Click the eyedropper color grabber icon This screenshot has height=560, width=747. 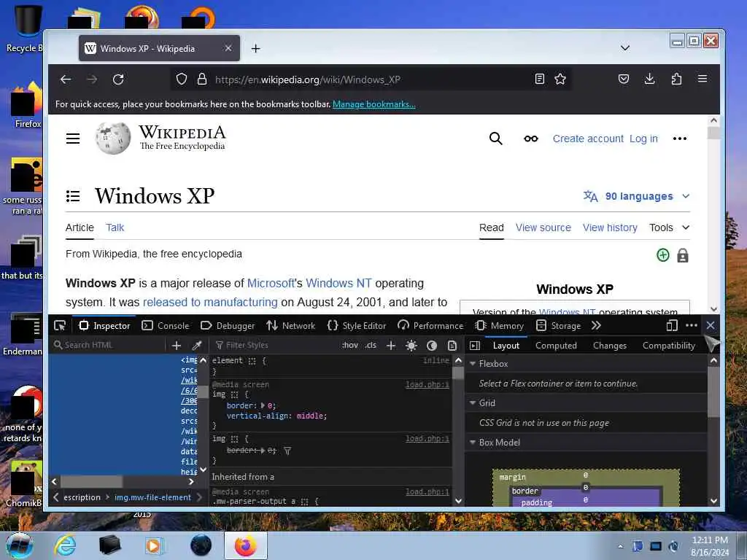[x=197, y=345]
